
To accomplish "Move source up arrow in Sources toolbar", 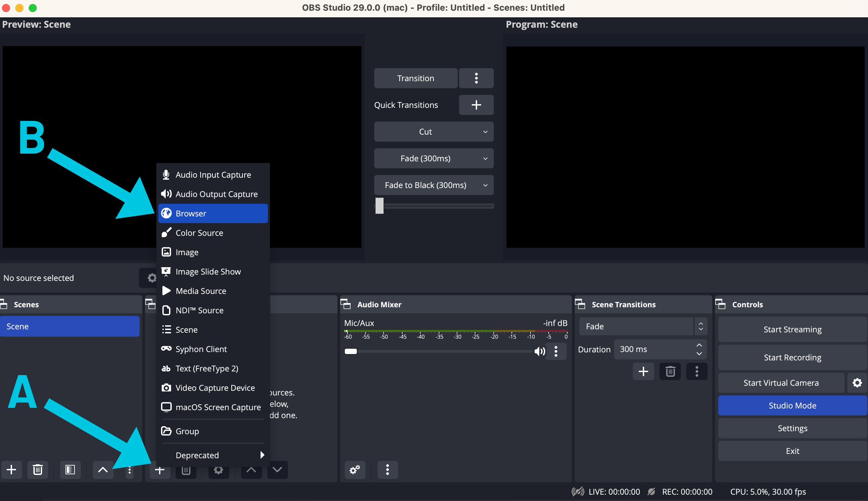I will [x=251, y=470].
